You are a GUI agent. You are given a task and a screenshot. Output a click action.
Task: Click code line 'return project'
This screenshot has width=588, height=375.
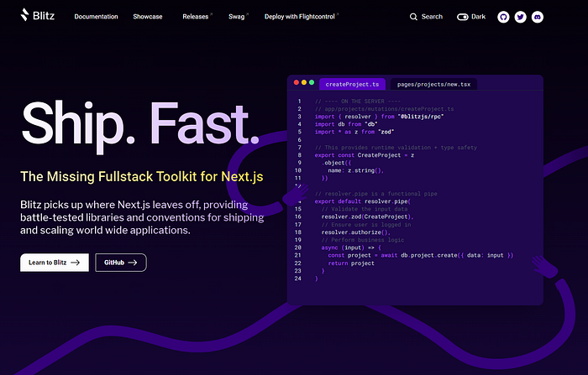(x=351, y=263)
